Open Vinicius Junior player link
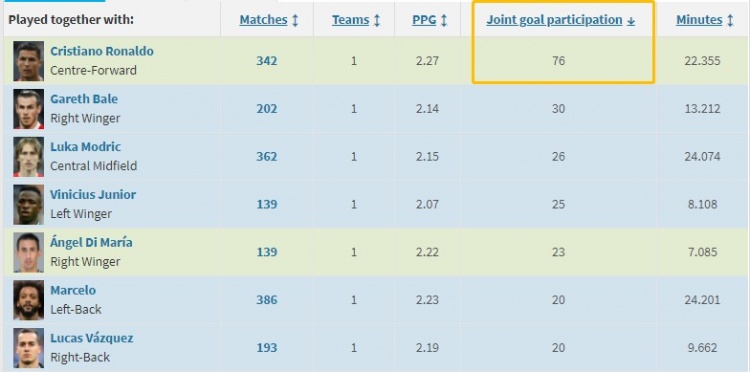Image resolution: width=750 pixels, height=372 pixels. pos(93,195)
